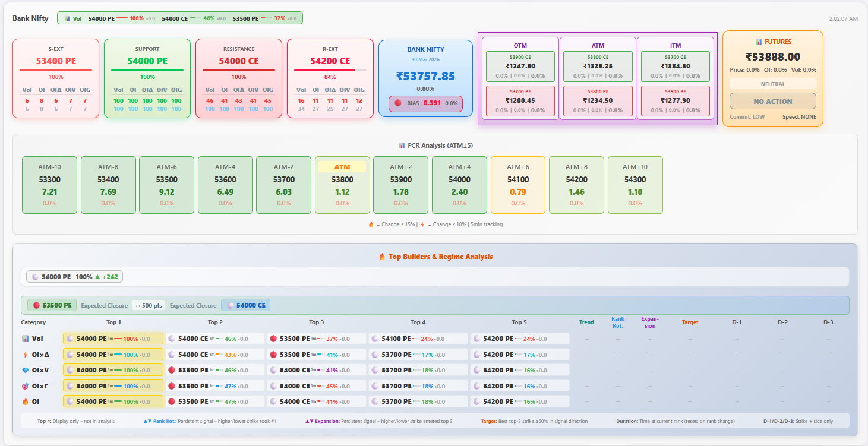The height and width of the screenshot is (446, 868).
Task: Click the NO ACTION button
Action: (x=772, y=101)
